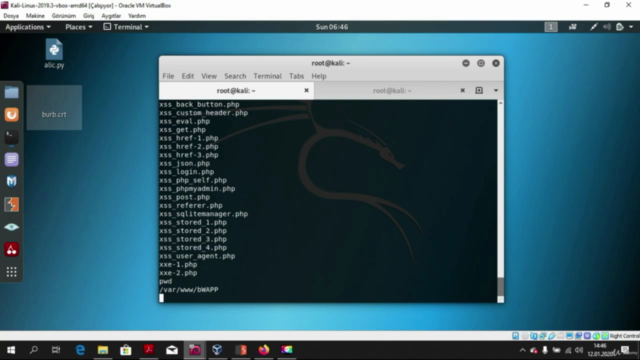Open the Terminal app menu in top panel

point(126,27)
